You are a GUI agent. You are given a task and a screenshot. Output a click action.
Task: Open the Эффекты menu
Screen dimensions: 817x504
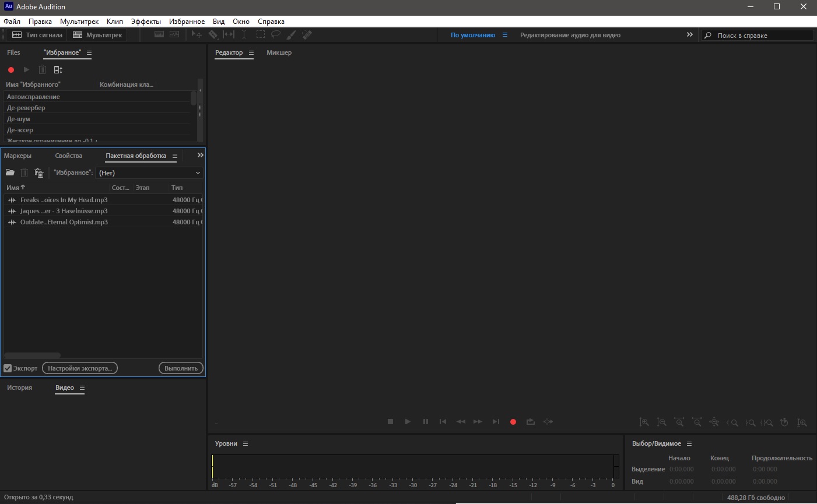click(146, 22)
